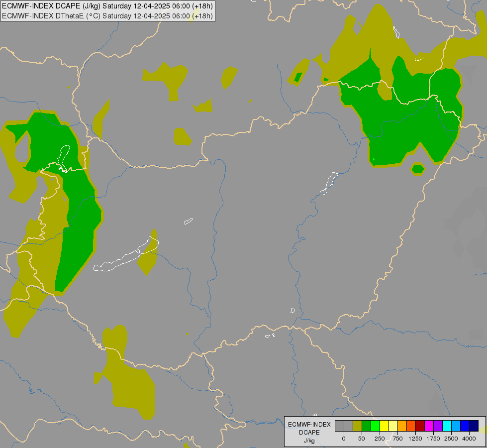This screenshot has width=487, height=448.
Task: Click the legend label '4000'
Action: (469, 439)
